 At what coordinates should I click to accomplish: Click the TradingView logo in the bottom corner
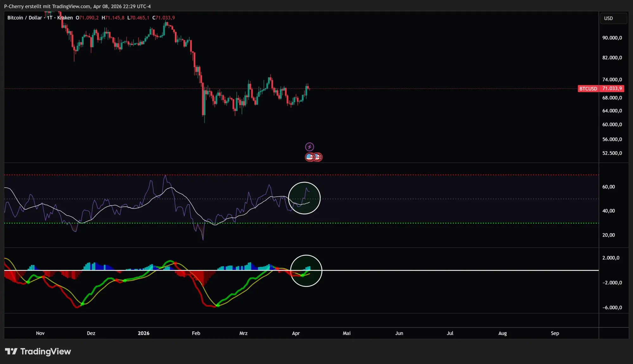pyautogui.click(x=38, y=351)
